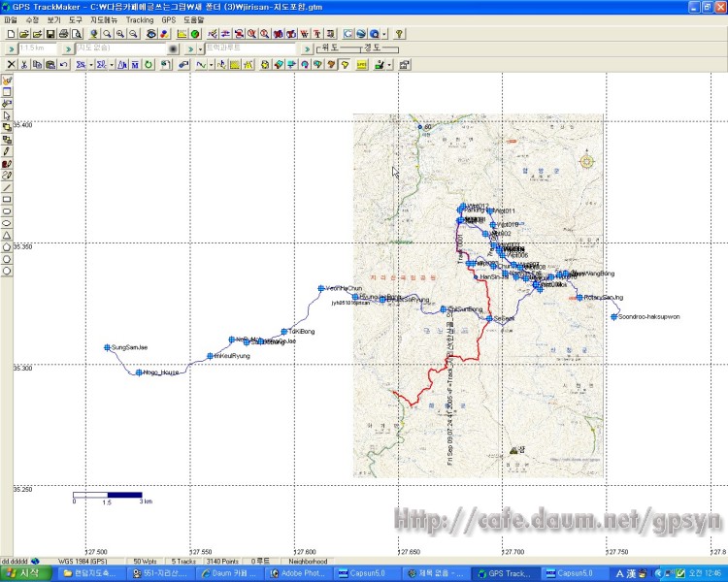Click the paste clipboard icon
The height and width of the screenshot is (582, 728).
point(50,65)
